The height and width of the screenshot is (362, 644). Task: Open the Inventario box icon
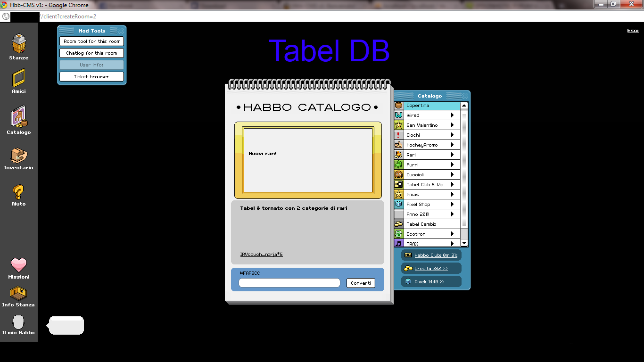[19, 156]
